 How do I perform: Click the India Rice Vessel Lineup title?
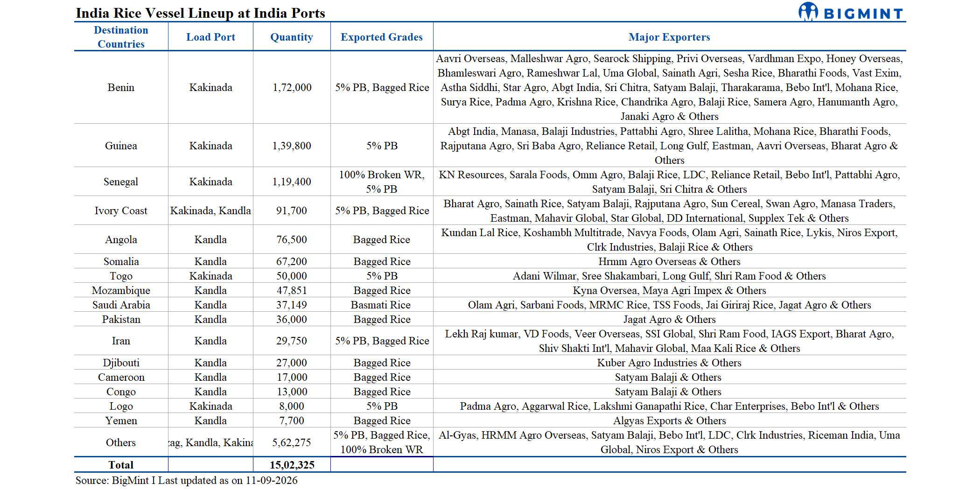coord(200,13)
